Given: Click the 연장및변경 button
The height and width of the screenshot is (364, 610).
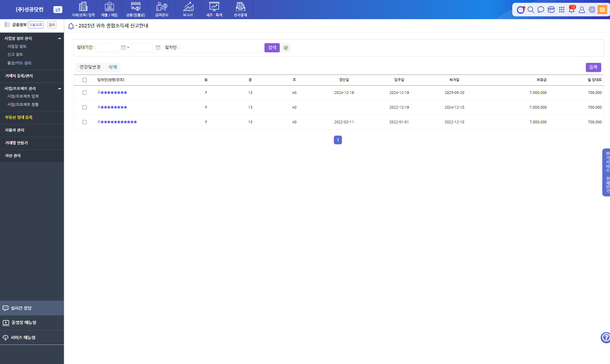Looking at the screenshot, I should tap(90, 67).
